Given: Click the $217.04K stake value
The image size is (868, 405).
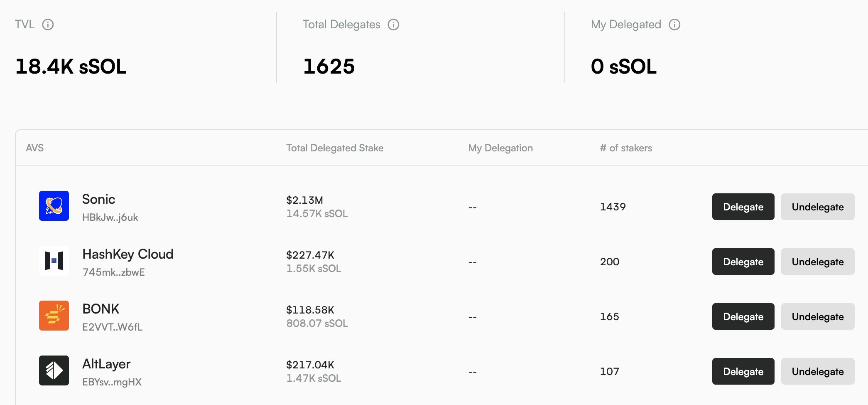Looking at the screenshot, I should click(310, 365).
